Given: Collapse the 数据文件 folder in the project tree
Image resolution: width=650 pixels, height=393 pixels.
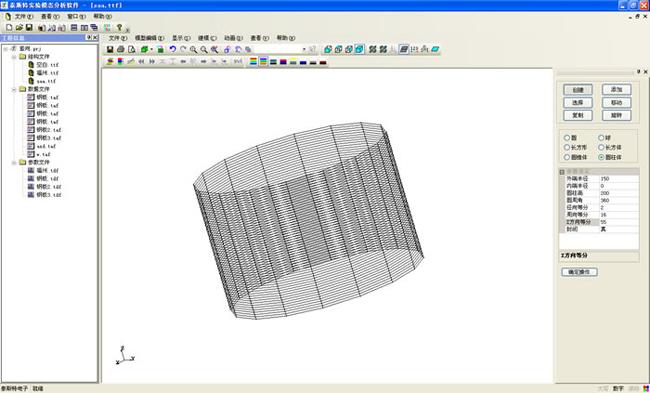Looking at the screenshot, I should pyautogui.click(x=14, y=89).
